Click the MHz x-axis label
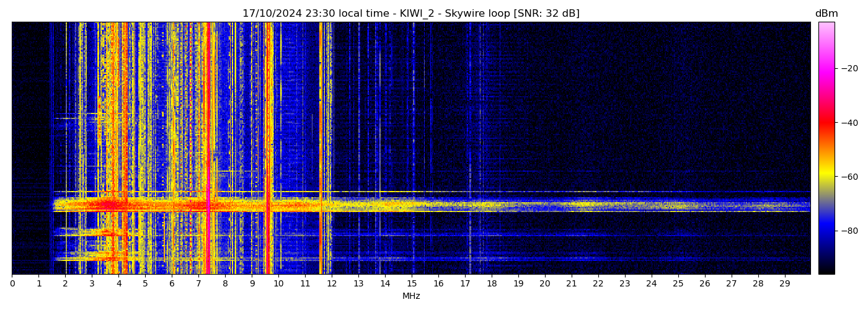868x310 pixels. 411,296
